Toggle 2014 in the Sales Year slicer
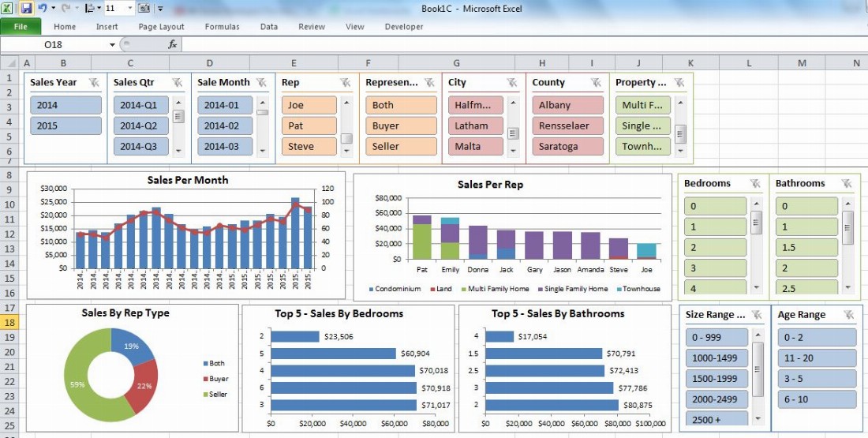This screenshot has height=438, width=868. point(65,105)
